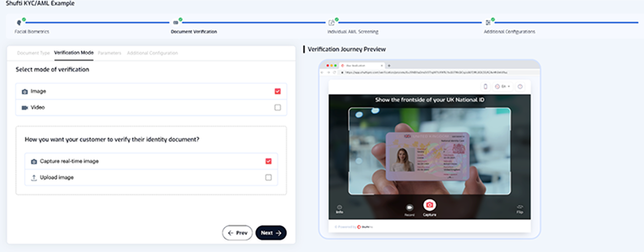Click the Record icon in preview

(x=409, y=207)
